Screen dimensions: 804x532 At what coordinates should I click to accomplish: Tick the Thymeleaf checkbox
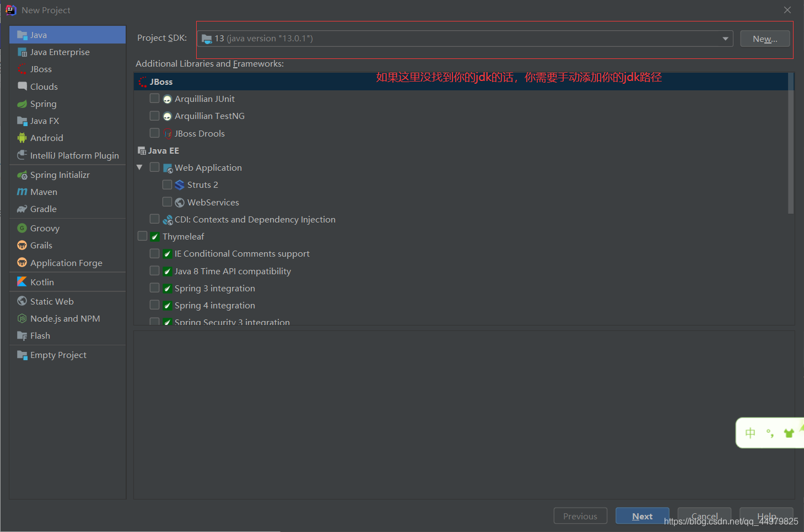(142, 236)
